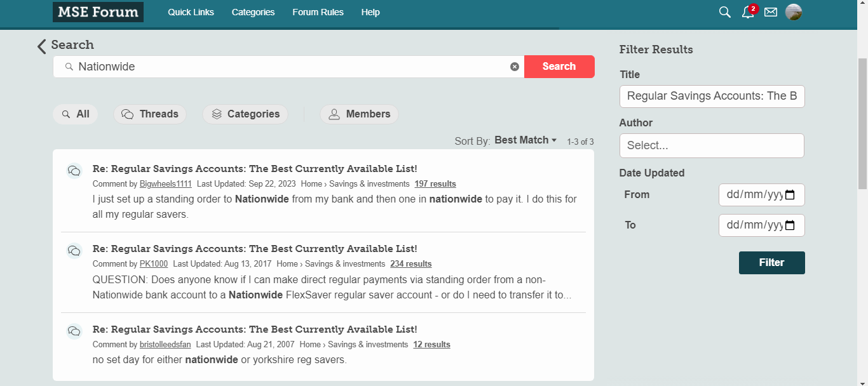The height and width of the screenshot is (386, 868).
Task: Open the 12 results link
Action: point(431,345)
